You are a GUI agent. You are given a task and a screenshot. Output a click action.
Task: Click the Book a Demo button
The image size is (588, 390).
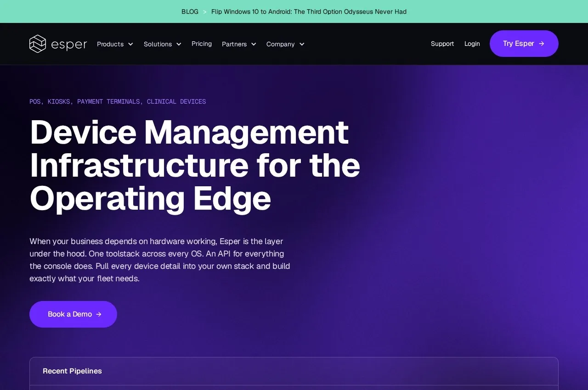(73, 314)
